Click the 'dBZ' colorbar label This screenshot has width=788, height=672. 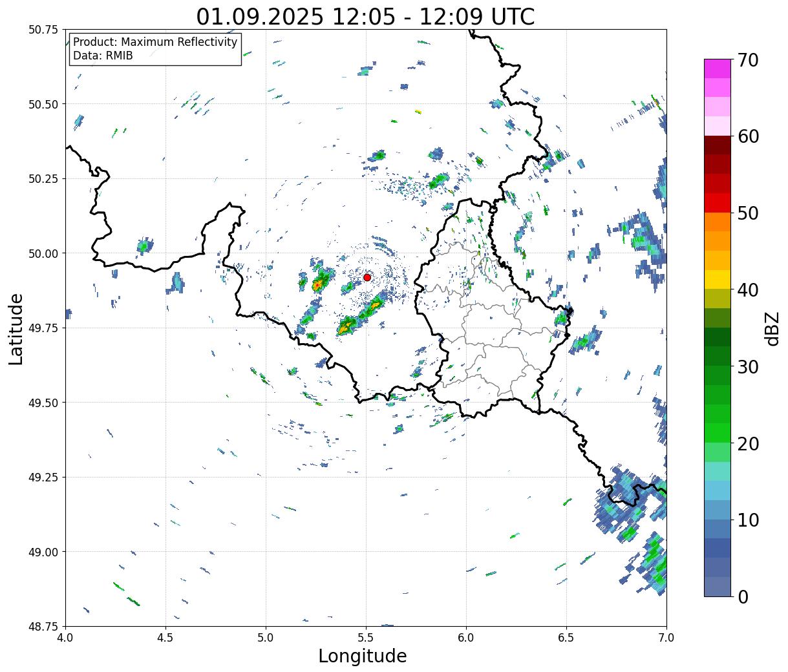pos(772,328)
